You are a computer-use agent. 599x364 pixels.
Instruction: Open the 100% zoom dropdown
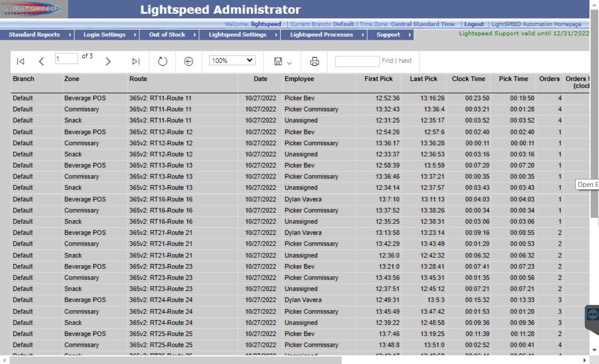point(232,61)
